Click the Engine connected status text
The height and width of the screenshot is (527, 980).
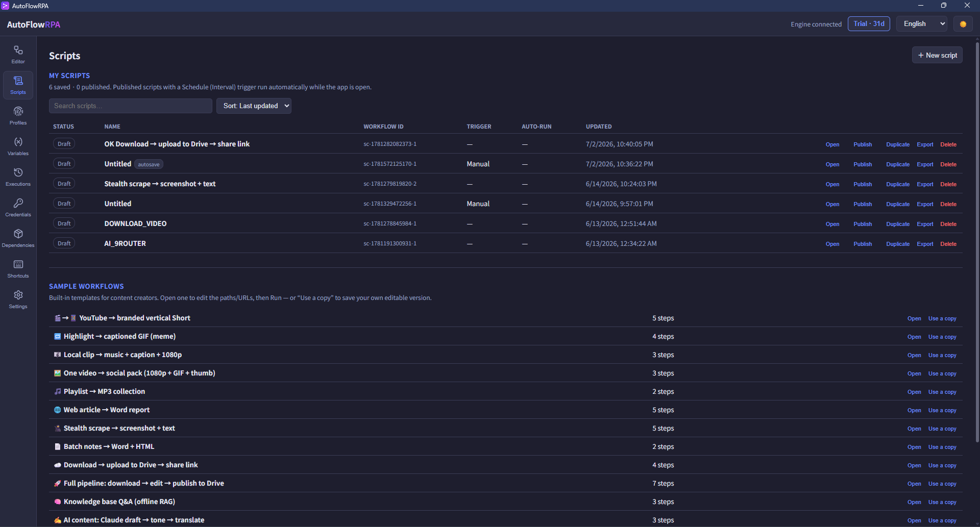(816, 24)
